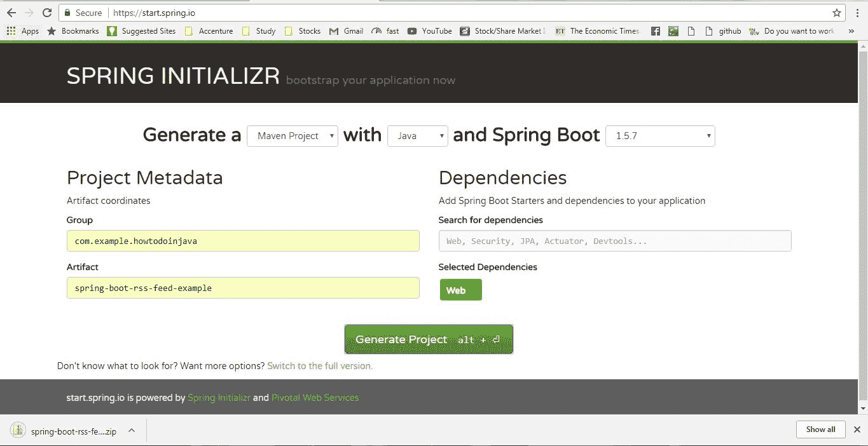The image size is (868, 446).
Task: Open the Spring Boot version 1.5.7 dropdown
Action: pos(661,136)
